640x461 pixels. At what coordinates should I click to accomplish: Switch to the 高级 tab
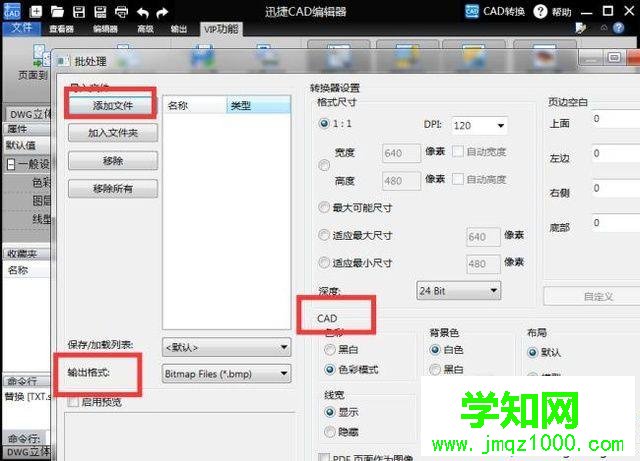145,29
